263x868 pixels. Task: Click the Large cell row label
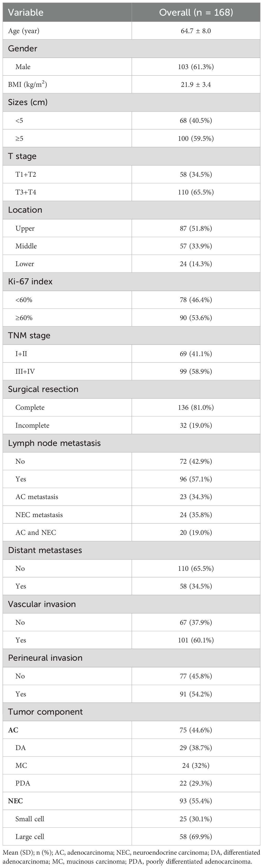pyautogui.click(x=30, y=836)
